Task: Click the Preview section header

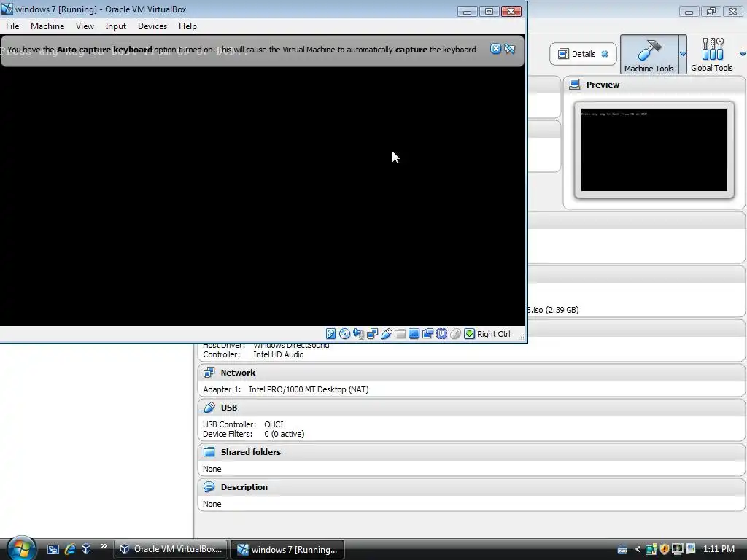Action: pyautogui.click(x=654, y=85)
